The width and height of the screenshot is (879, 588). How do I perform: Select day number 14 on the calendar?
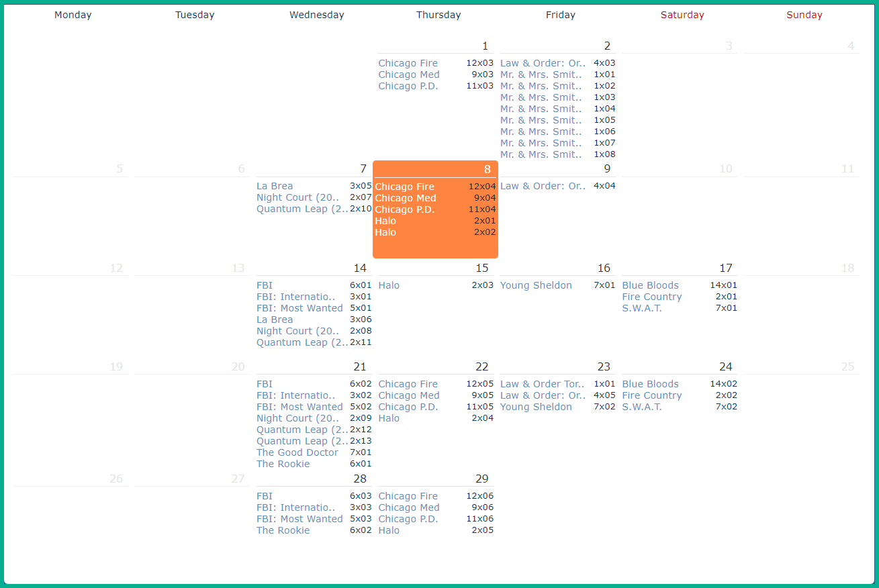360,268
